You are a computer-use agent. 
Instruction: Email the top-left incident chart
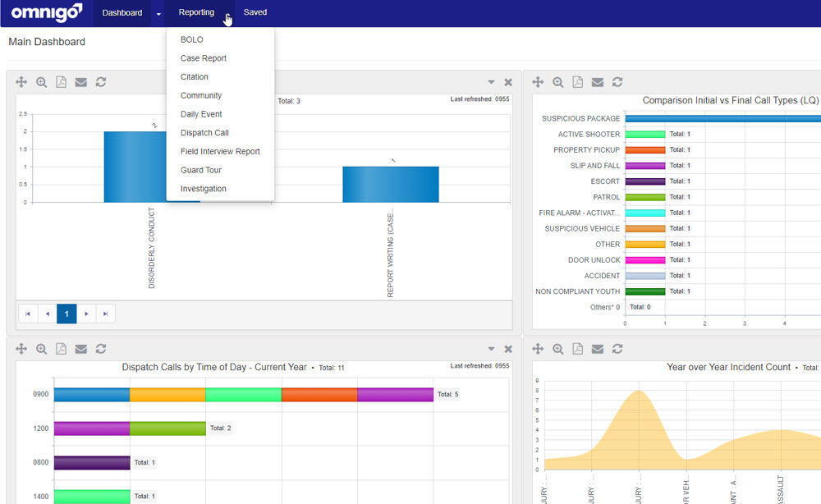[x=80, y=82]
